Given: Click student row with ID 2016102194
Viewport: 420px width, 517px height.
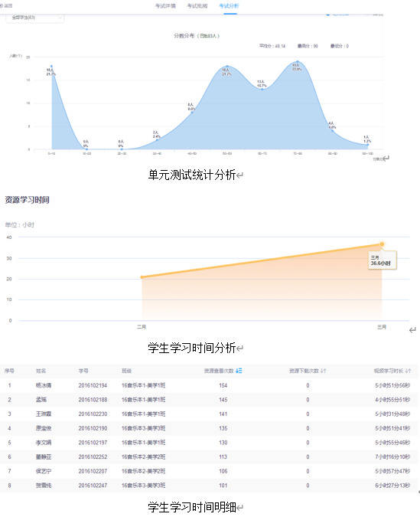Looking at the screenshot, I should pos(209,385).
